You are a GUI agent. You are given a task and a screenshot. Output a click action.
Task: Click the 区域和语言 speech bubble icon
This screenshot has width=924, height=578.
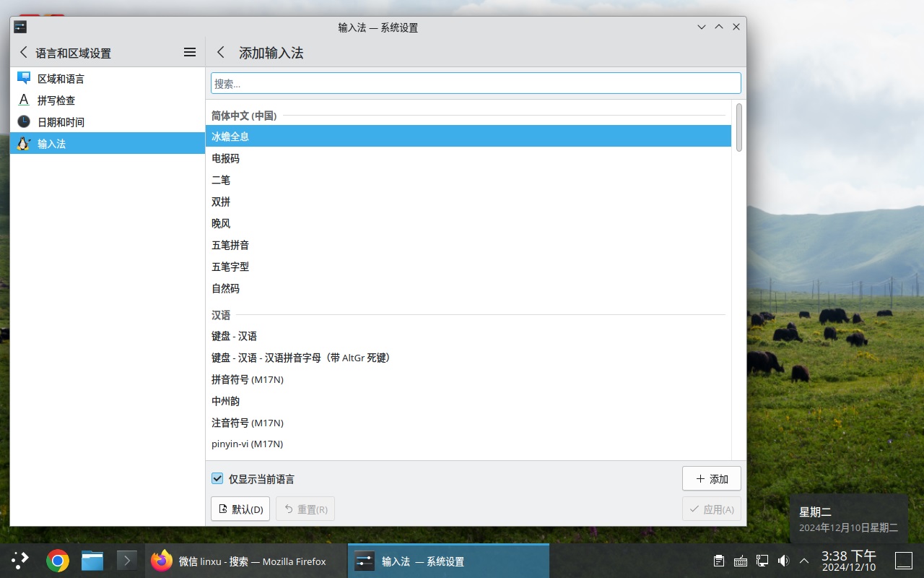tap(24, 78)
